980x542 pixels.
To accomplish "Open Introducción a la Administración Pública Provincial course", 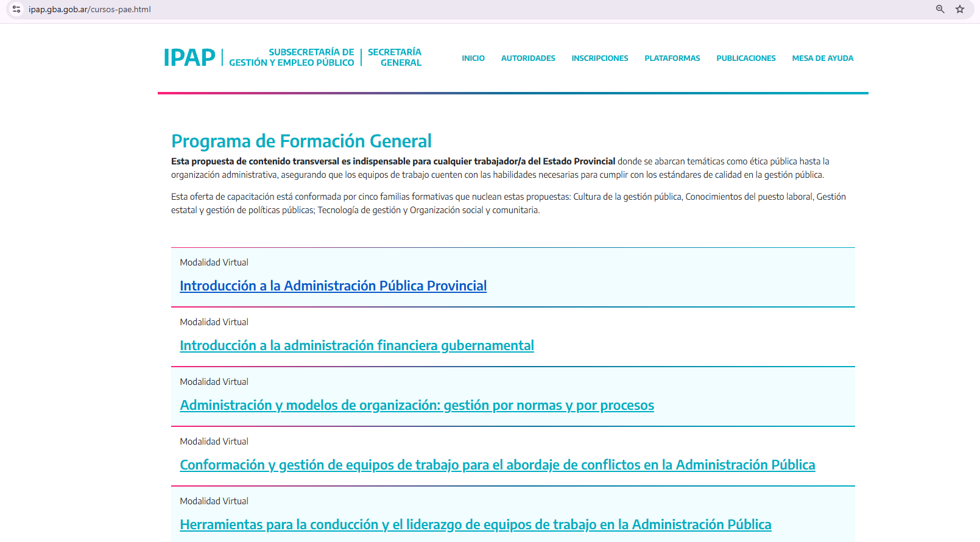I will point(333,286).
